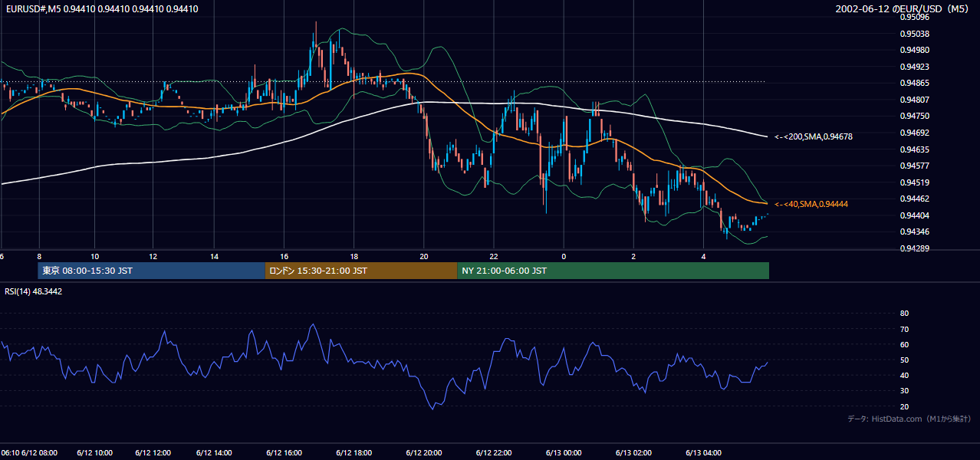Click hour label 14 under the price chart
Screen dimensions: 980x460
(x=214, y=256)
